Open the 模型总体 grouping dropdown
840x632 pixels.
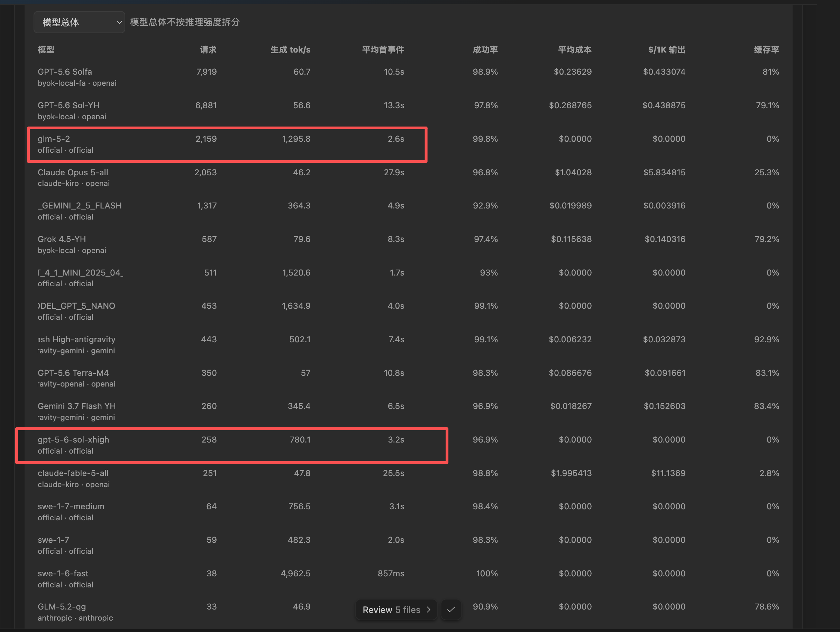pyautogui.click(x=79, y=22)
